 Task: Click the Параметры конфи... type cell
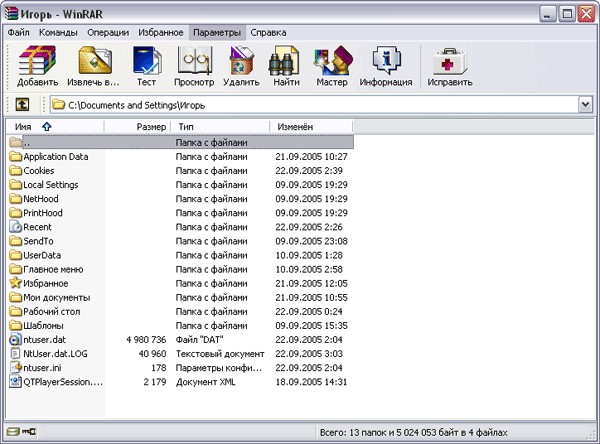click(219, 367)
